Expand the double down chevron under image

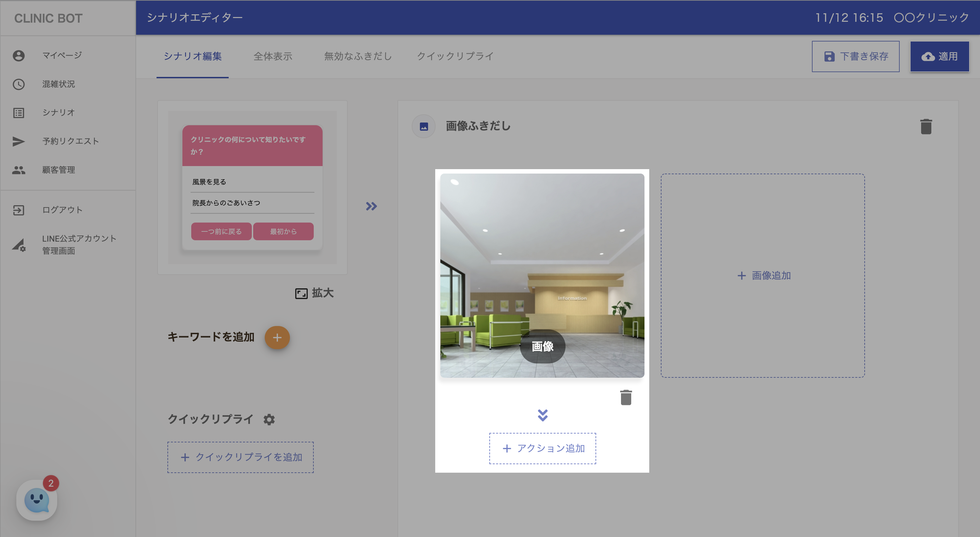[x=542, y=415]
